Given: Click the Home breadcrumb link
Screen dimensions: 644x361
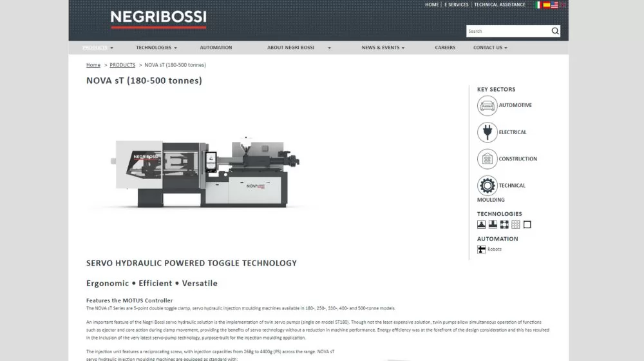Looking at the screenshot, I should click(93, 65).
